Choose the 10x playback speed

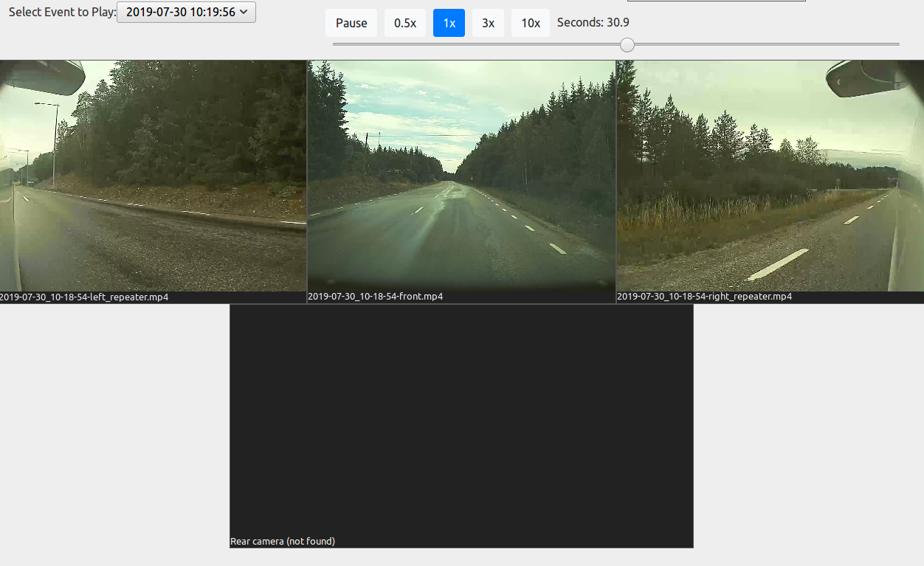[531, 23]
